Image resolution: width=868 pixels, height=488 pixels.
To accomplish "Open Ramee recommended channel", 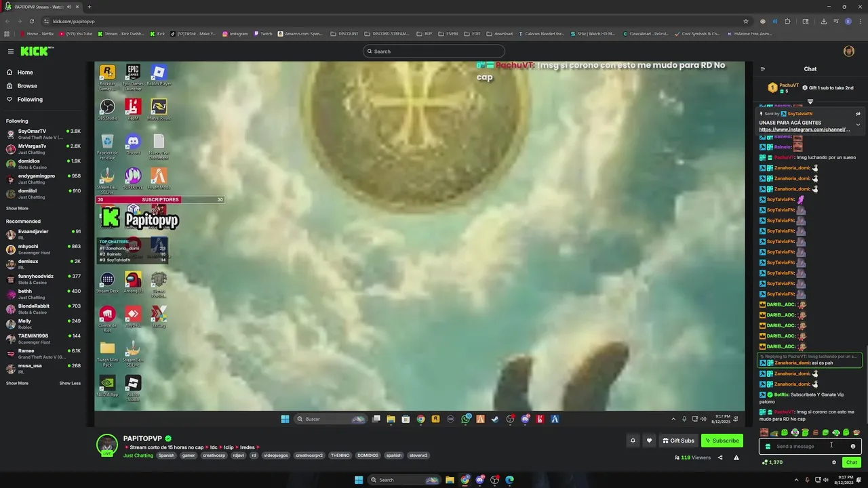I will 43,353.
